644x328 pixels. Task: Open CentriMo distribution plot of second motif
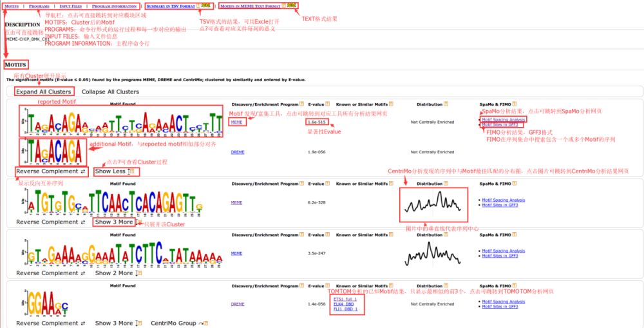[431, 202]
